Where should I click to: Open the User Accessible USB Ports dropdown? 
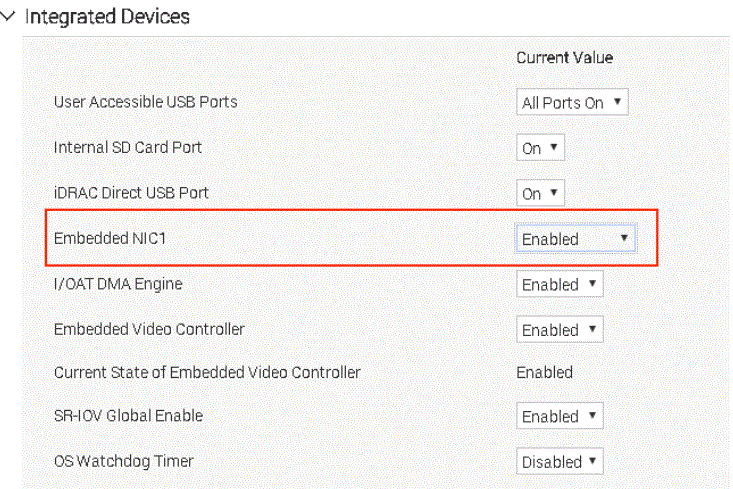click(x=572, y=102)
